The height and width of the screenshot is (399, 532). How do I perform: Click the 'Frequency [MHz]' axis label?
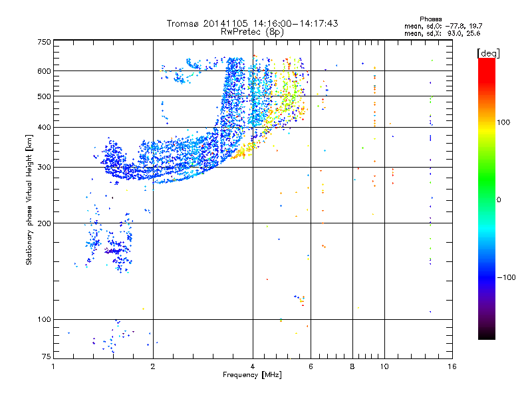pyautogui.click(x=252, y=375)
